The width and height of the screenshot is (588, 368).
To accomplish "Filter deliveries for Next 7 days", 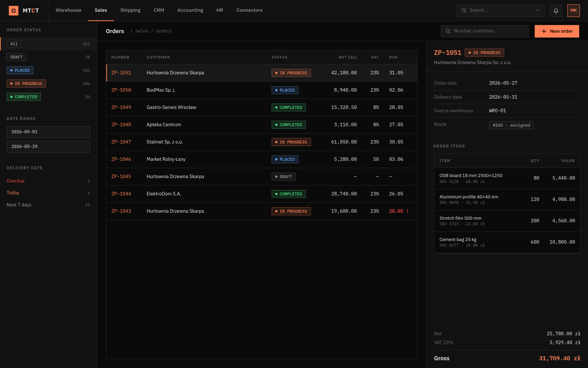I will 48,205.
